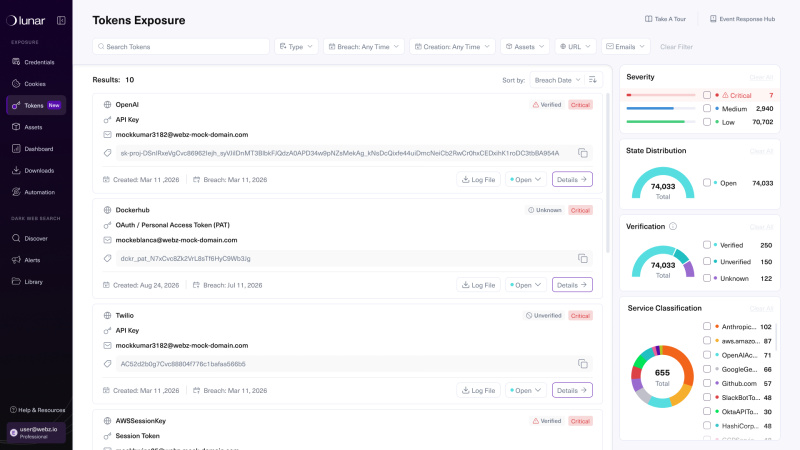The image size is (800, 450).
Task: Click the Alerts megaphone icon
Action: click(16, 260)
